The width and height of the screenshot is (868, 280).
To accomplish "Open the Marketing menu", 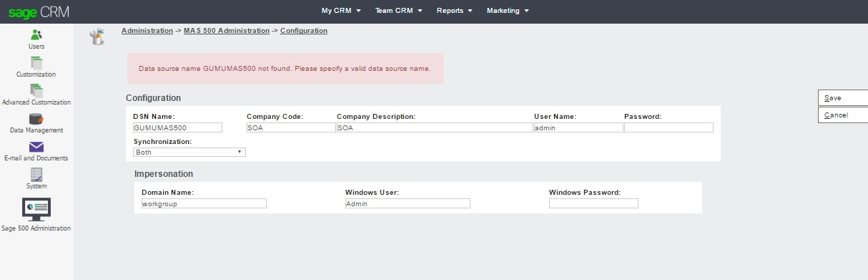I will point(508,11).
